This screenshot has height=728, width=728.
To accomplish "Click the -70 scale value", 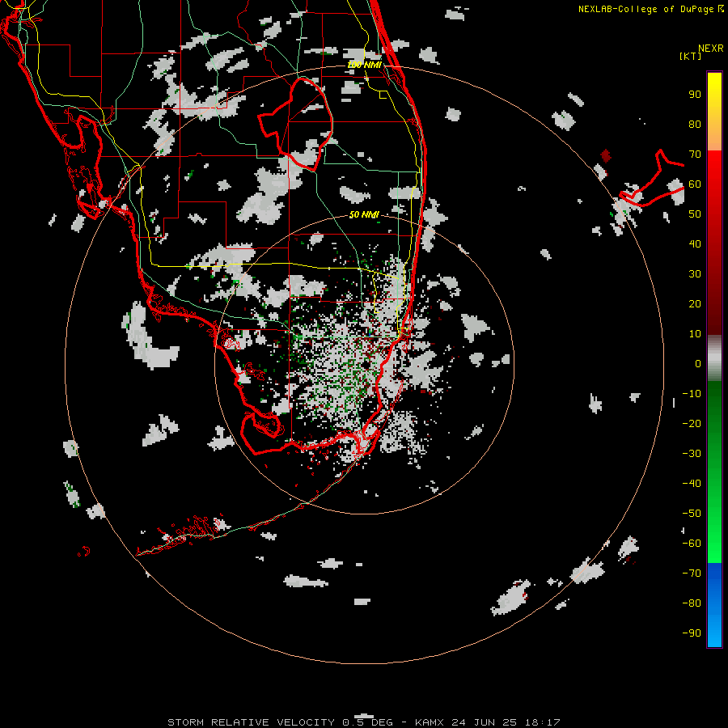I will [692, 574].
